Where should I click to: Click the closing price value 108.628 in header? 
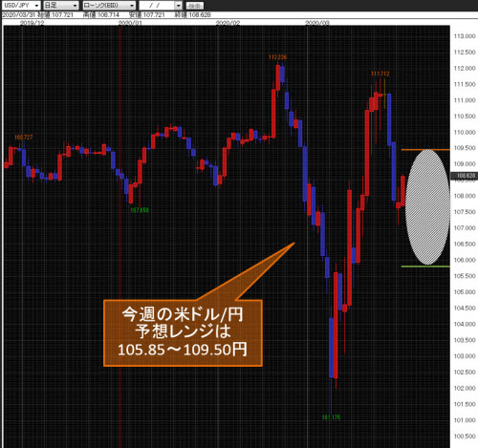(200, 15)
